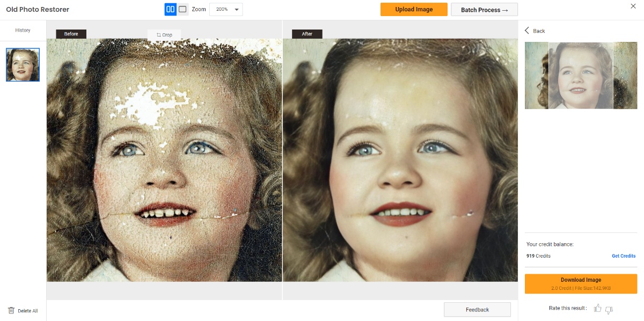Give a thumbs up rating
The width and height of the screenshot is (644, 321).
click(598, 308)
